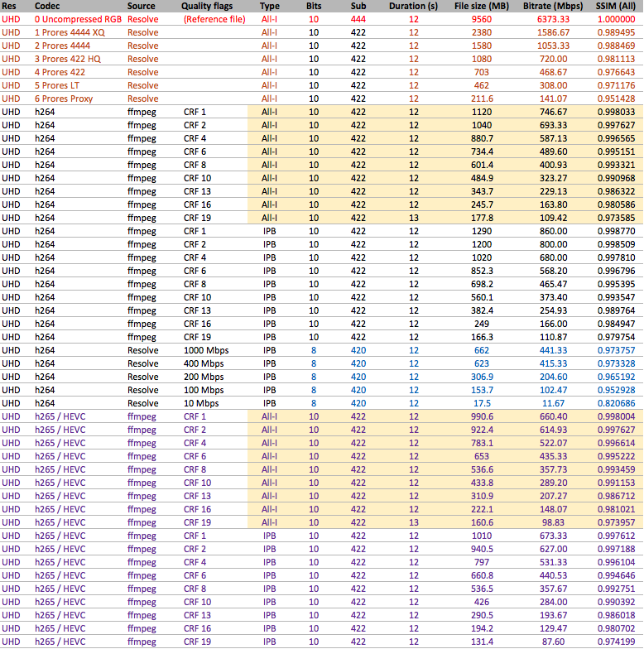Click the SSIM value '0.951428'
Screen dimensions: 644x649
point(616,99)
